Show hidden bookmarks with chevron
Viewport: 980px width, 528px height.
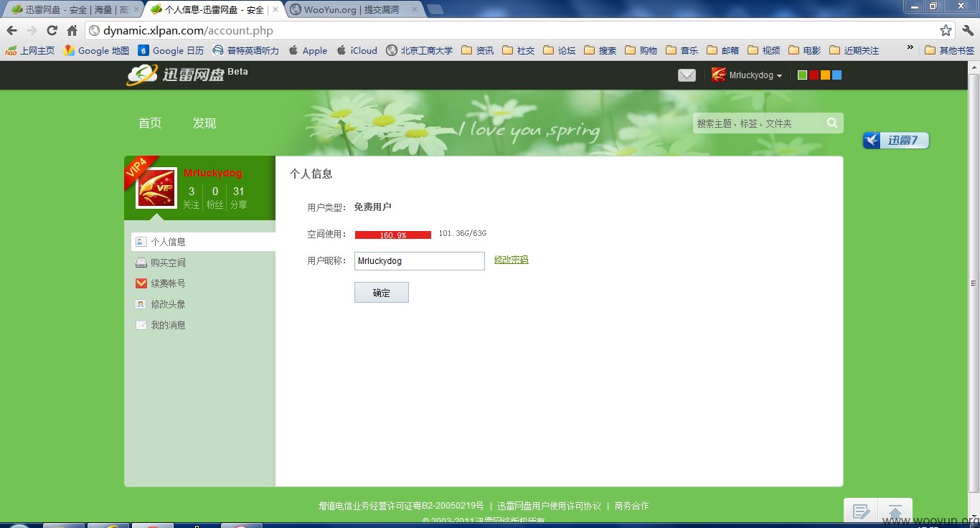[x=910, y=48]
